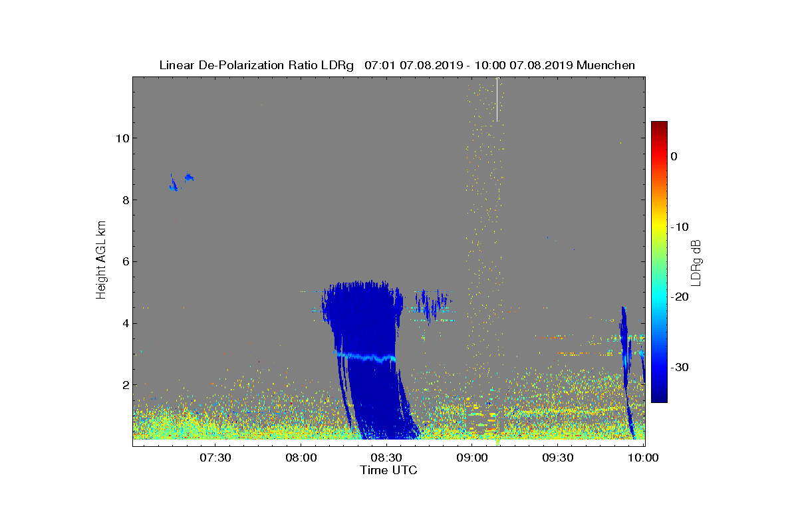Viewport: 798px width, 532px height.
Task: Click the 09:00 time tick label
Action: coord(473,458)
